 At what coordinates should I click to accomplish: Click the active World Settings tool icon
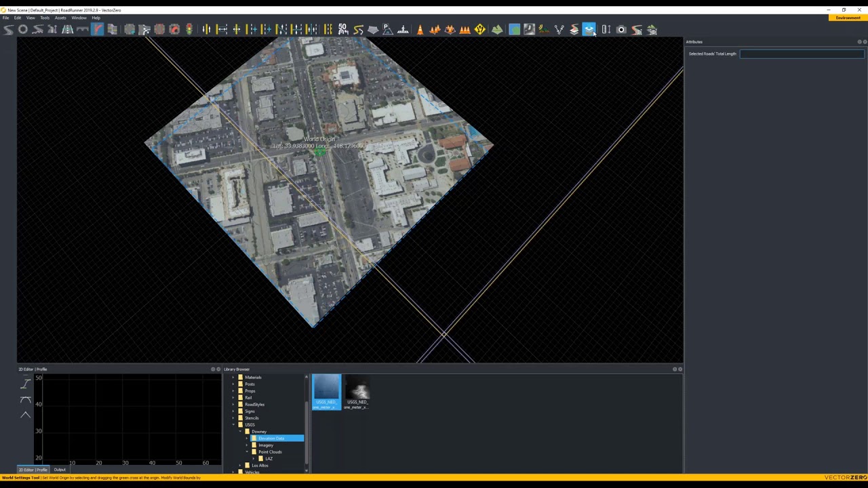[589, 29]
